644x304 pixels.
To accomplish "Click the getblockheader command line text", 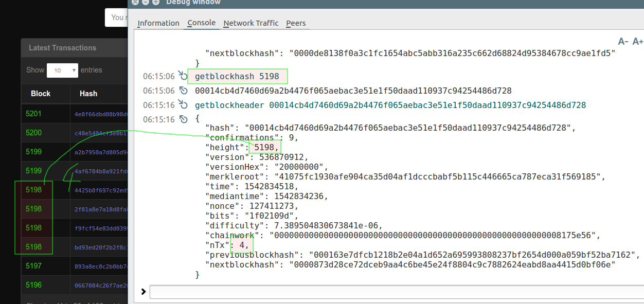I will tap(390, 105).
